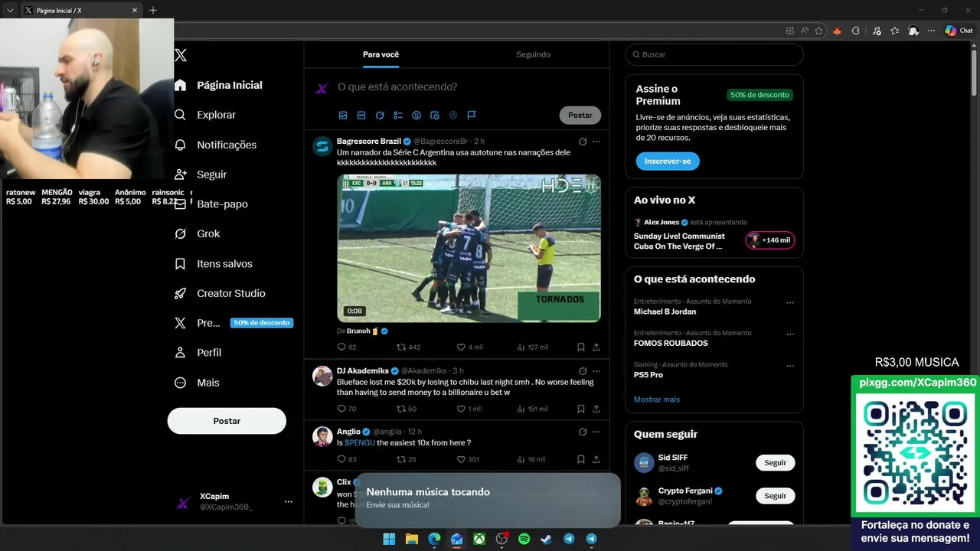Open Itens salvos bookmarks

click(214, 263)
